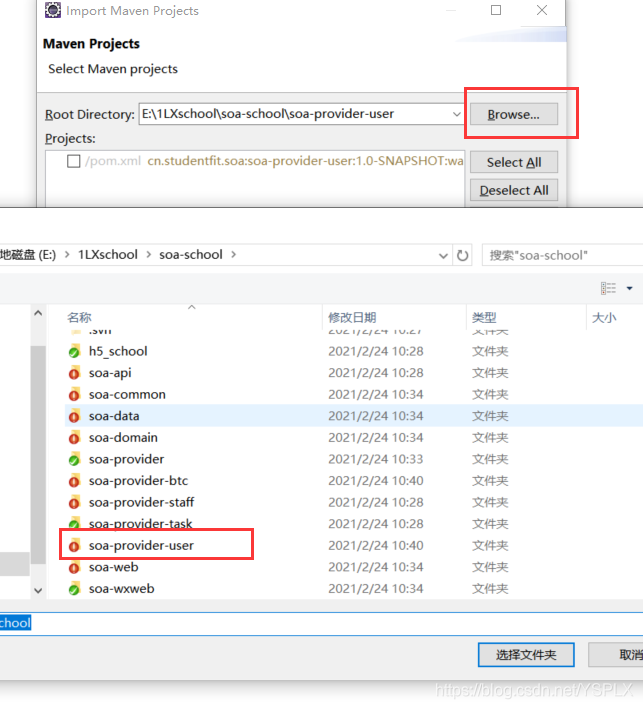Select the soa-common folder icon

[x=74, y=395]
